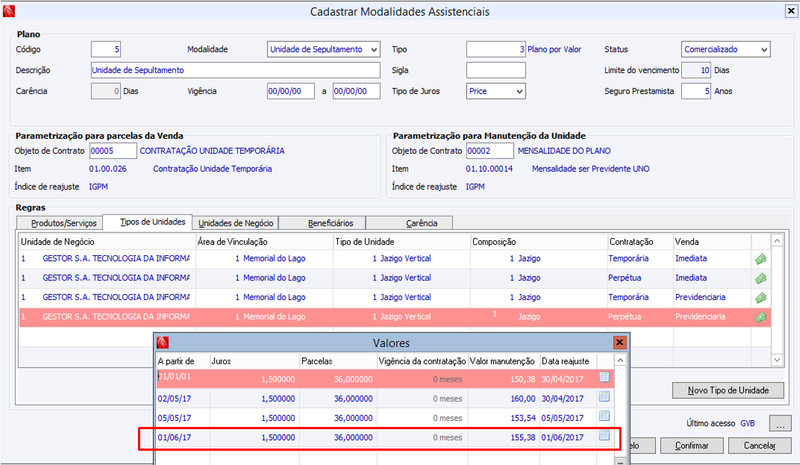Click the Cancelar button

tap(759, 446)
